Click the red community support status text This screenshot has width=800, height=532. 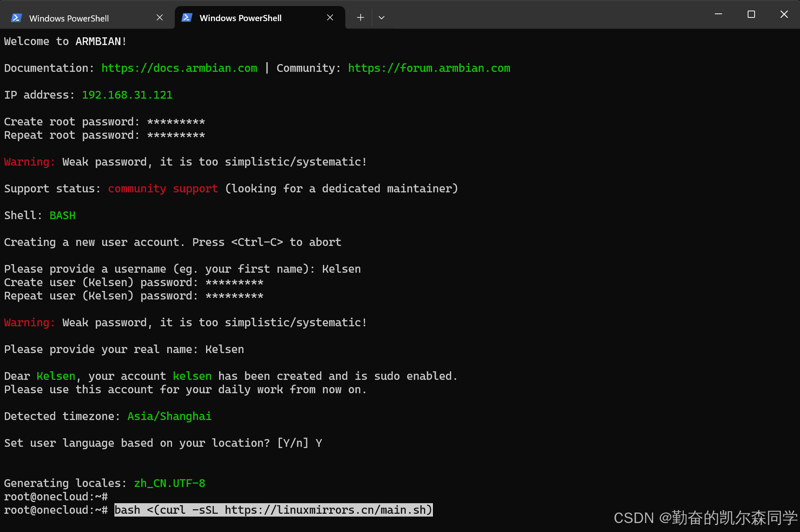click(x=163, y=189)
